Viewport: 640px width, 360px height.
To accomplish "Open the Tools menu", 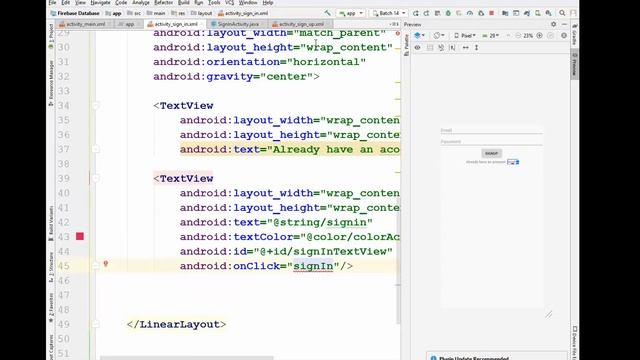I will 214,2.
